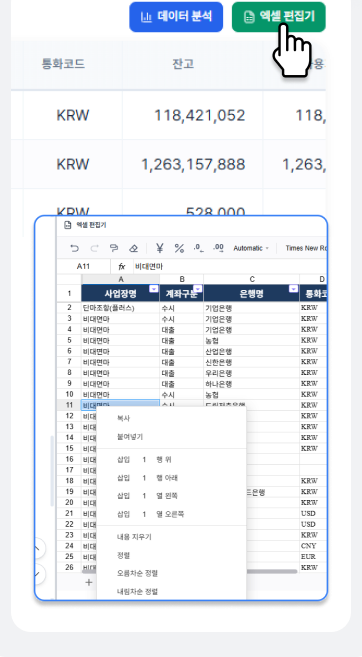Open the 은행명 column filter dropdown
362x657 pixels.
tap(294, 289)
